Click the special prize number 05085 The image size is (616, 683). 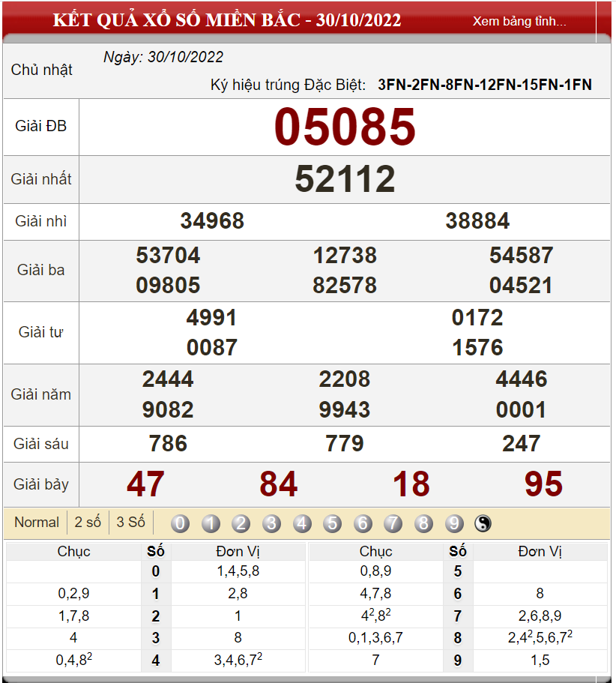(345, 127)
